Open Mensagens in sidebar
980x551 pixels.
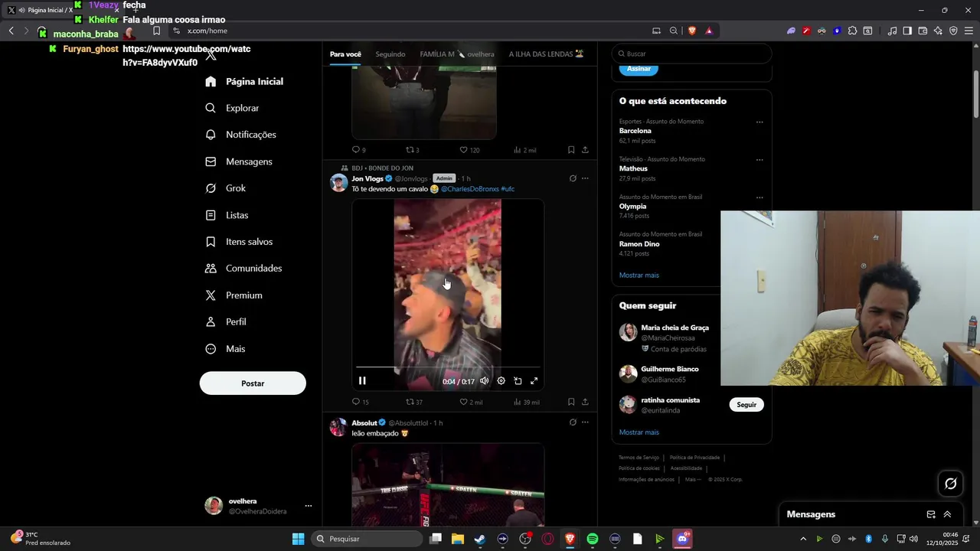tap(239, 161)
